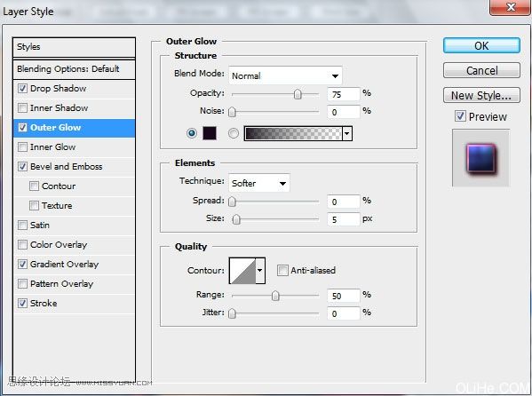Viewport: 532px width, 396px height.
Task: Click the Contour curve thumbnail
Action: pos(242,271)
